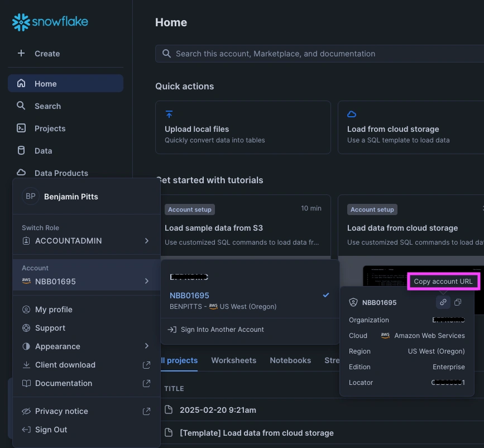The width and height of the screenshot is (484, 448).
Task: Click the Snowflake logo
Action: click(x=50, y=22)
